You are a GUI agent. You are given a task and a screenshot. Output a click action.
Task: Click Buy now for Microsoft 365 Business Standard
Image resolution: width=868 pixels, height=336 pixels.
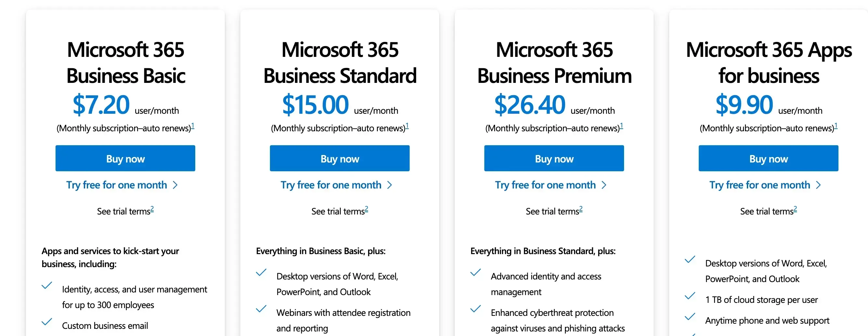tap(339, 158)
